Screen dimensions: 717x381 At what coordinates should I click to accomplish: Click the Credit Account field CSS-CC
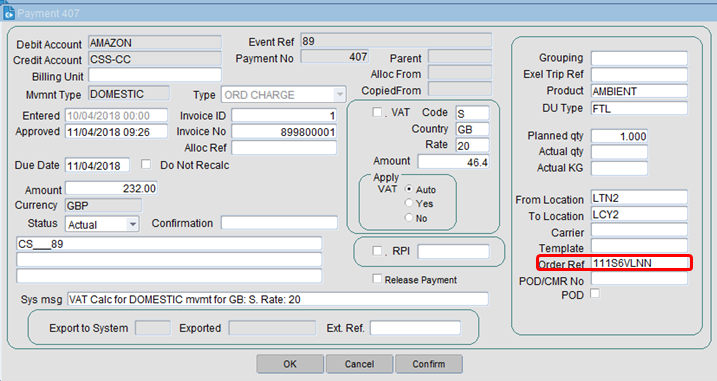click(x=155, y=59)
